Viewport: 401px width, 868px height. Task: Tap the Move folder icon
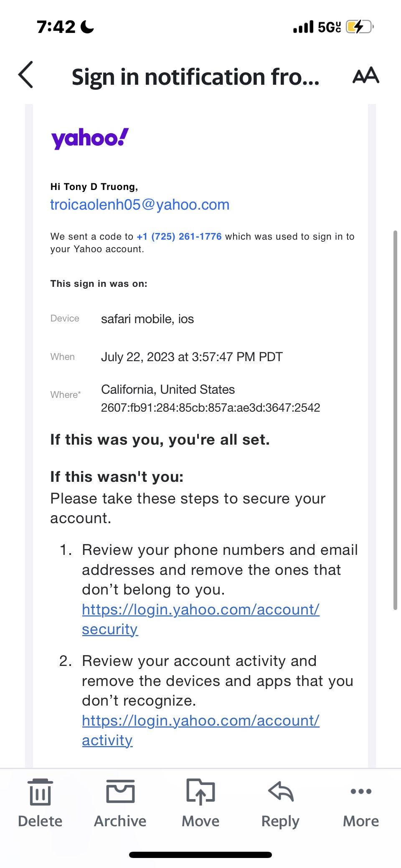click(x=200, y=792)
